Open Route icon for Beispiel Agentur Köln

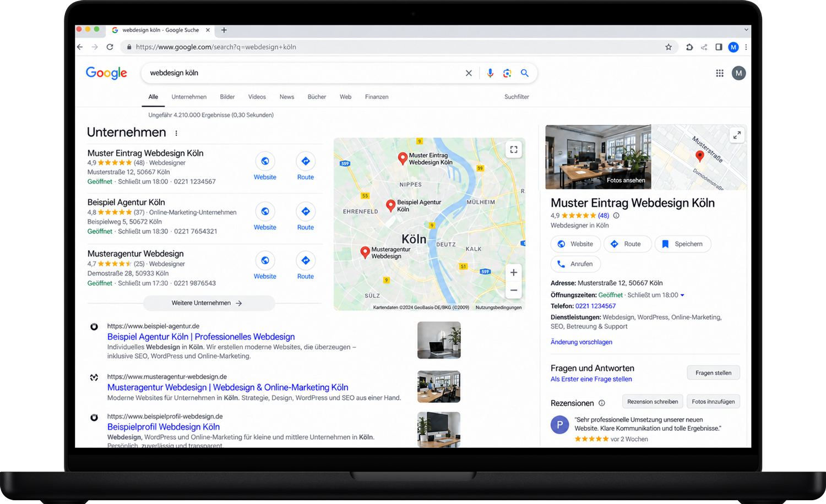click(x=306, y=211)
